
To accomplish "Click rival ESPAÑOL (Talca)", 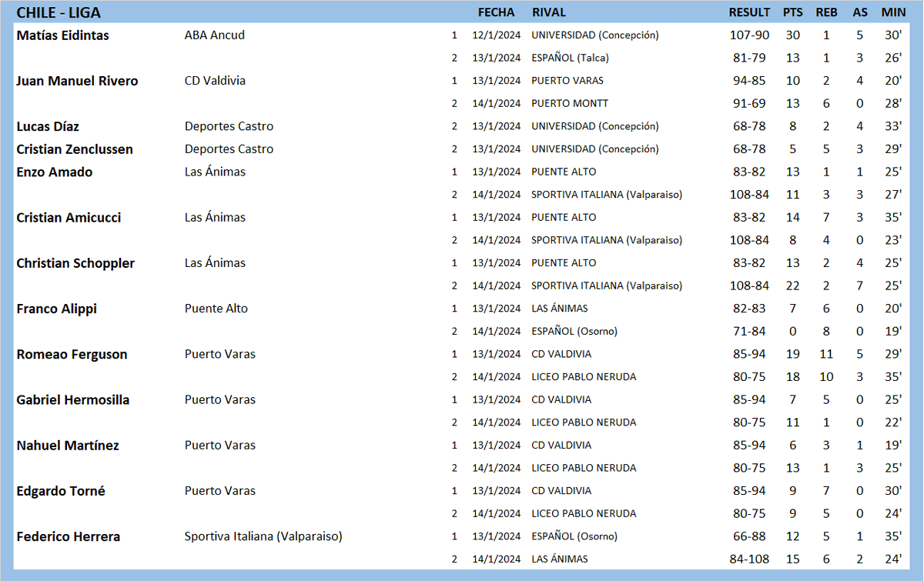I will 570,58.
